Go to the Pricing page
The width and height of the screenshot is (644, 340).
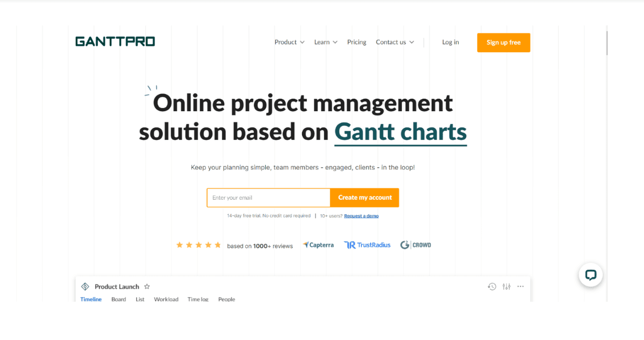click(357, 42)
